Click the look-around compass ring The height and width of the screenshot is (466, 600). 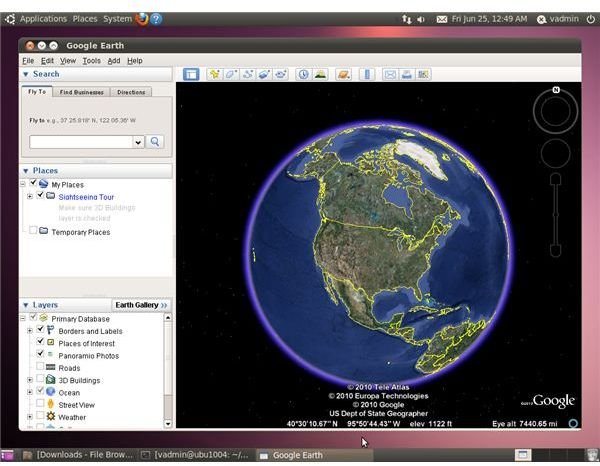point(556,111)
